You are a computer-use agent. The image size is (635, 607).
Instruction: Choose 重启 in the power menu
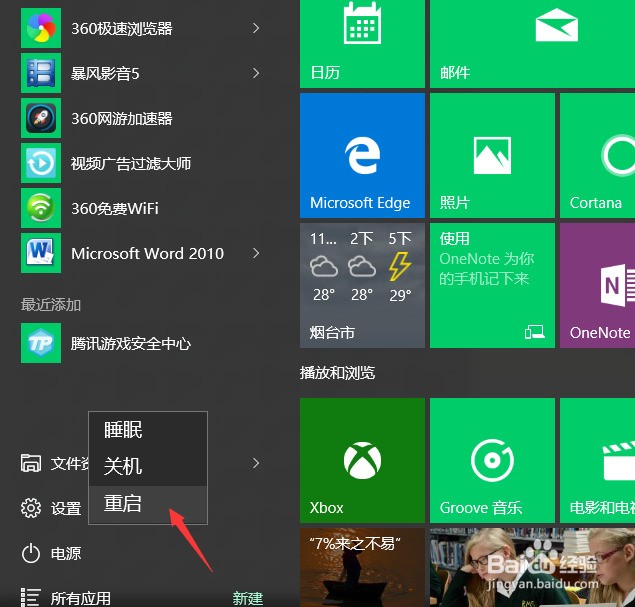click(148, 504)
